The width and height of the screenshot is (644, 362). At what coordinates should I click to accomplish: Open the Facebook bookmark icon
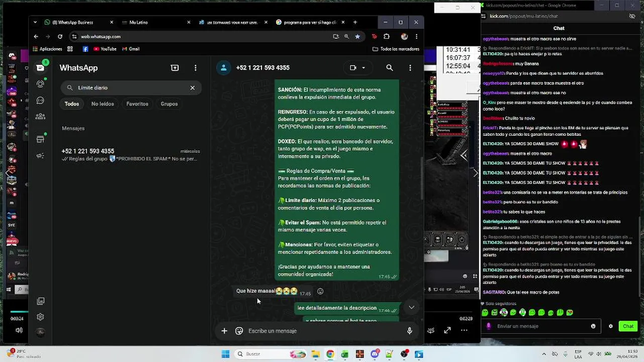click(85, 49)
